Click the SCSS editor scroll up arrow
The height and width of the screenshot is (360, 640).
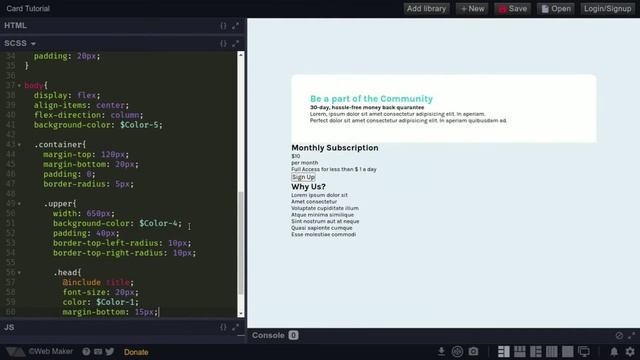241,55
